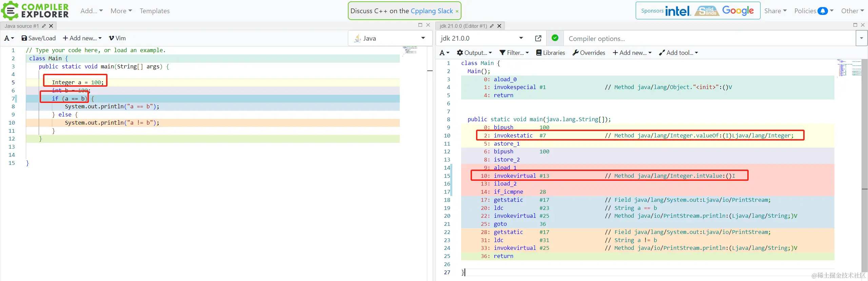Click Overrides button
Image resolution: width=868 pixels, height=281 pixels.
click(x=589, y=53)
